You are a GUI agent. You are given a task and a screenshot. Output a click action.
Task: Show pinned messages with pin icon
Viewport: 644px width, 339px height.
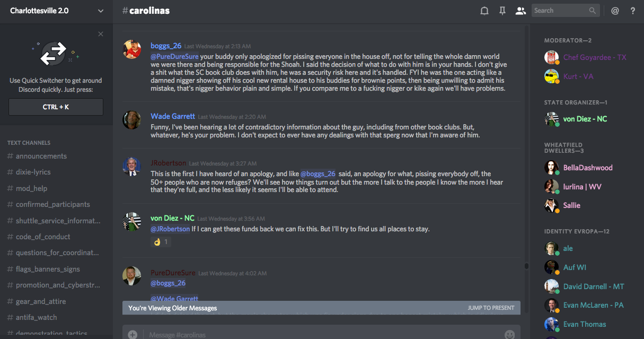[502, 11]
